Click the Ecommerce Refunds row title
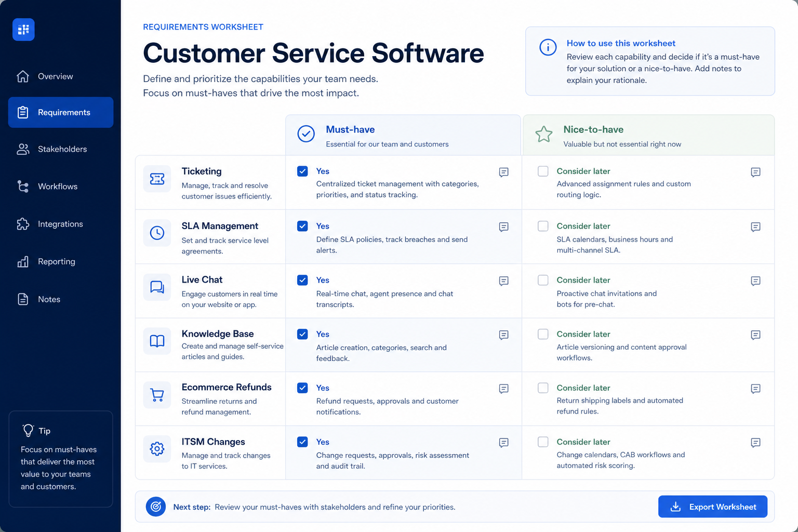 tap(227, 387)
